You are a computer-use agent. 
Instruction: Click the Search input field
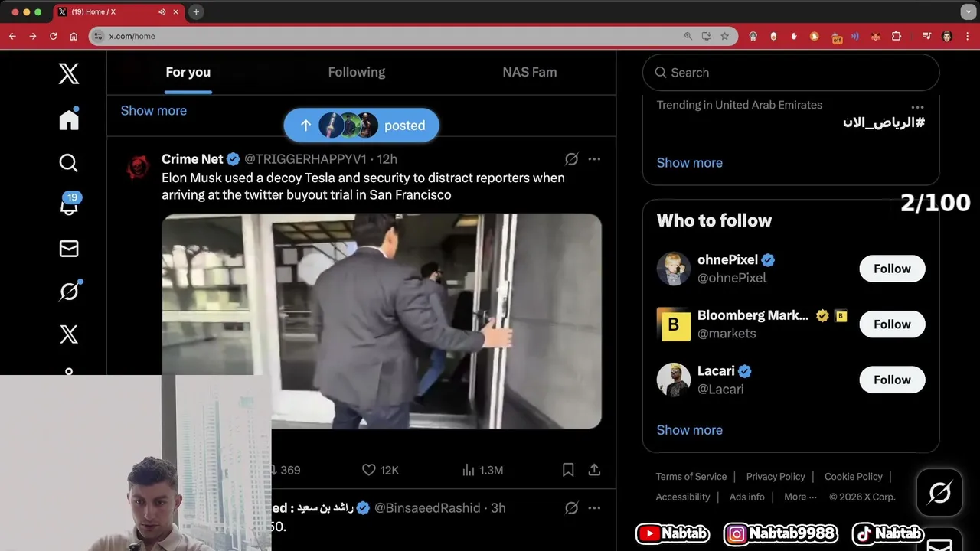point(791,73)
